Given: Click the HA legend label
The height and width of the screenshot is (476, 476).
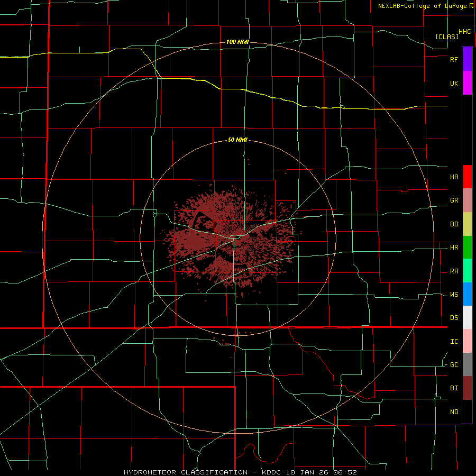Looking at the screenshot, I should click(x=454, y=177).
